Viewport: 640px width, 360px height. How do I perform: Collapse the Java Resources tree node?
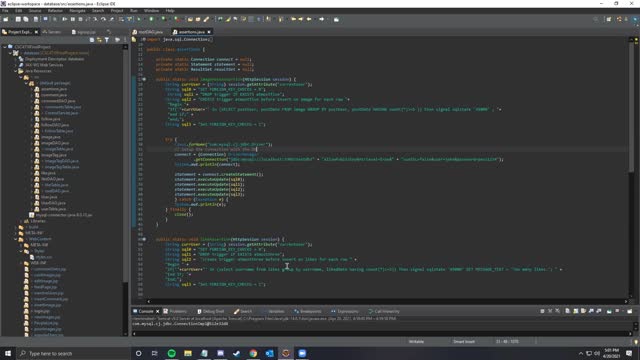(x=16, y=71)
